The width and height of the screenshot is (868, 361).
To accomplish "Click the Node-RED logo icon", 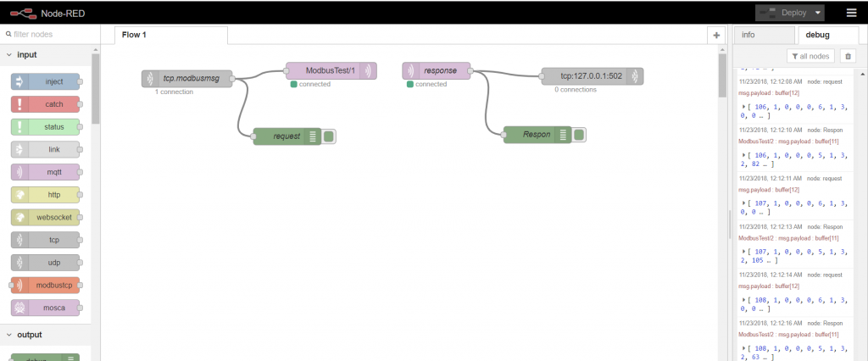I will [23, 13].
